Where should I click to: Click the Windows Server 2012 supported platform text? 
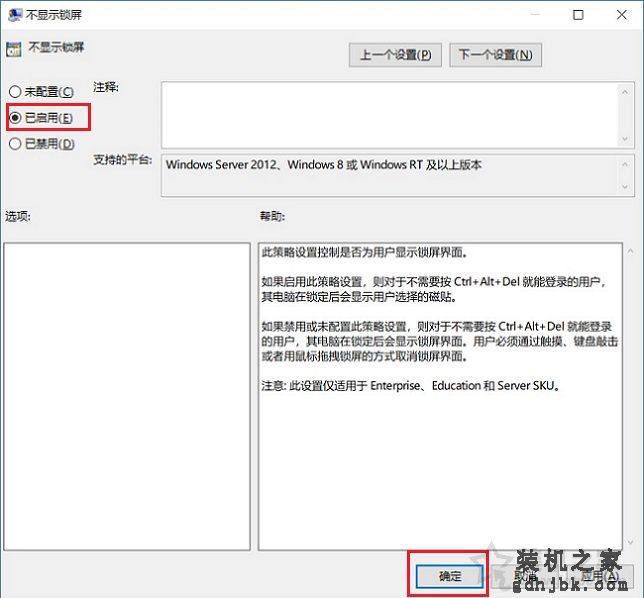point(324,165)
